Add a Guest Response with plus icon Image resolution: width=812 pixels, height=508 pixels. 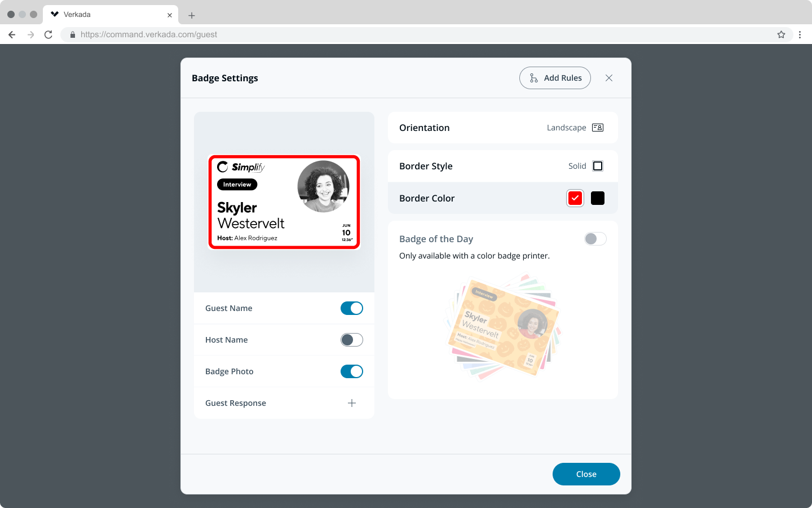tap(352, 403)
